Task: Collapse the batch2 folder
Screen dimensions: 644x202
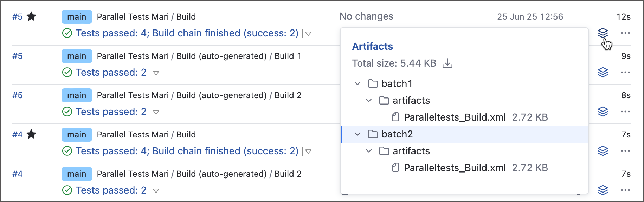Action: click(357, 134)
